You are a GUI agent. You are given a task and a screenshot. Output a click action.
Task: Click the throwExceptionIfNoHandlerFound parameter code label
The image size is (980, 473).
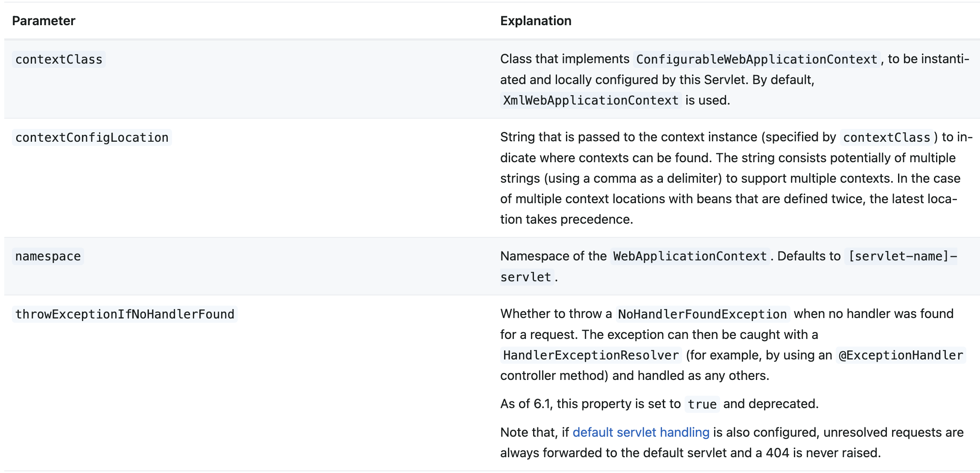pyautogui.click(x=125, y=314)
